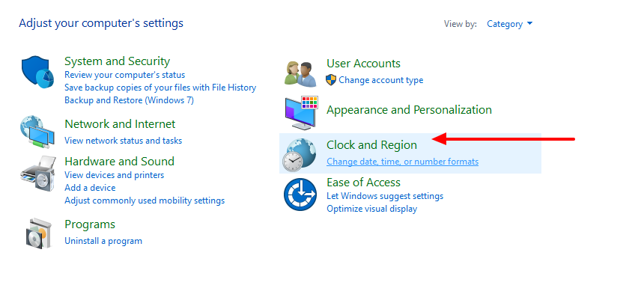Viewport: 644px width, 303px height.
Task: Open Backup and Restore (Windows 7)
Action: click(x=129, y=100)
